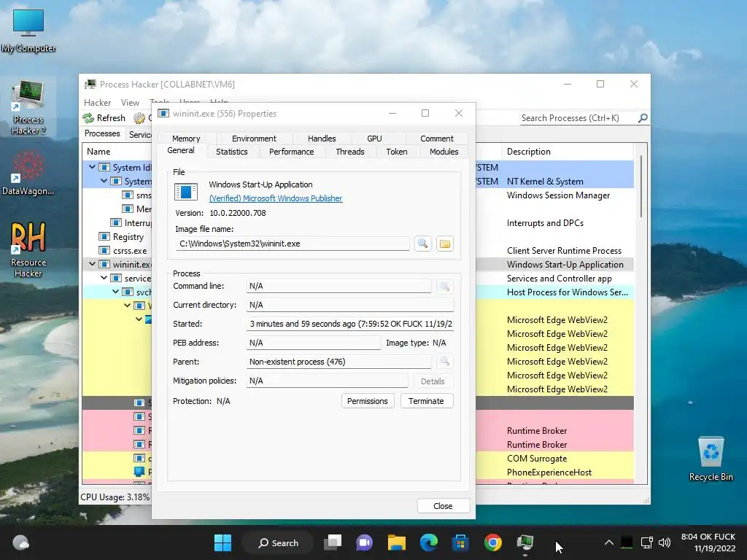Click the Close button in Properties dialog

tap(443, 506)
